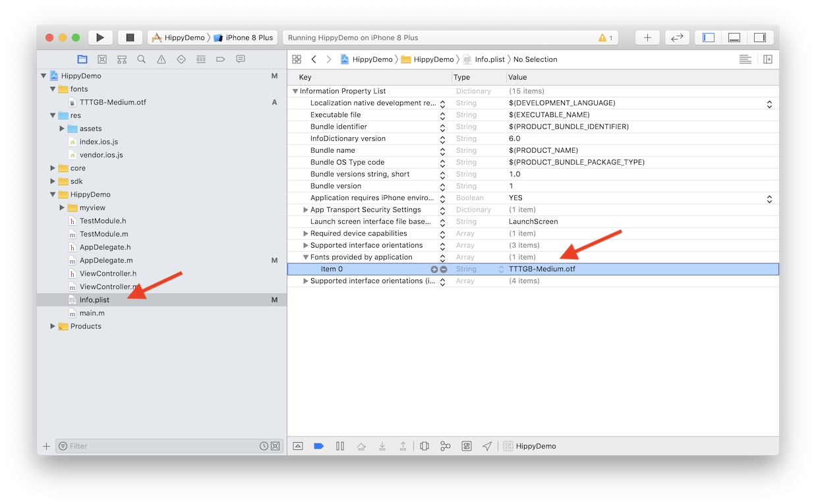Toggle breakpoints activation blue tag
Viewport: 816px width, 504px height.
[x=319, y=446]
